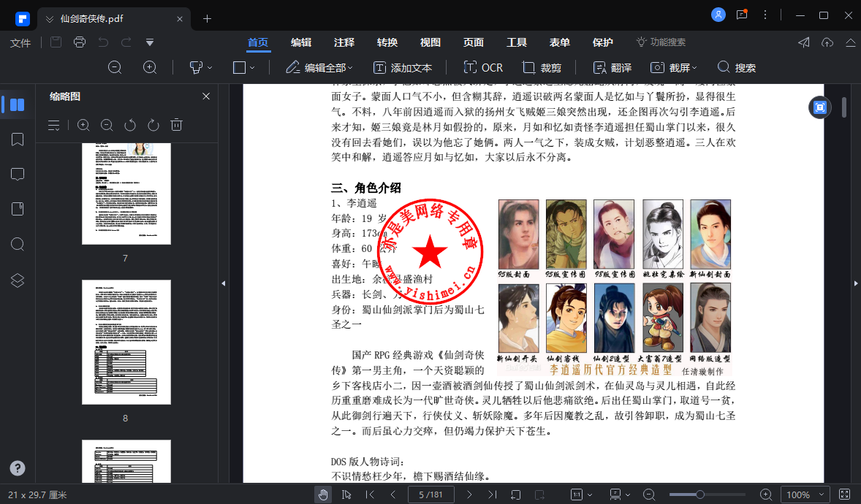Click the undo arrow

(102, 42)
